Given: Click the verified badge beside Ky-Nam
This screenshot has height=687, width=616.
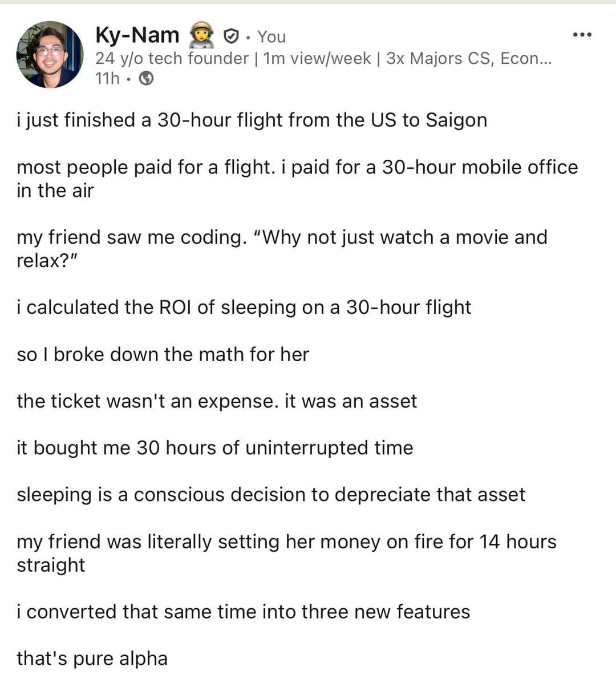Looking at the screenshot, I should coord(230,37).
